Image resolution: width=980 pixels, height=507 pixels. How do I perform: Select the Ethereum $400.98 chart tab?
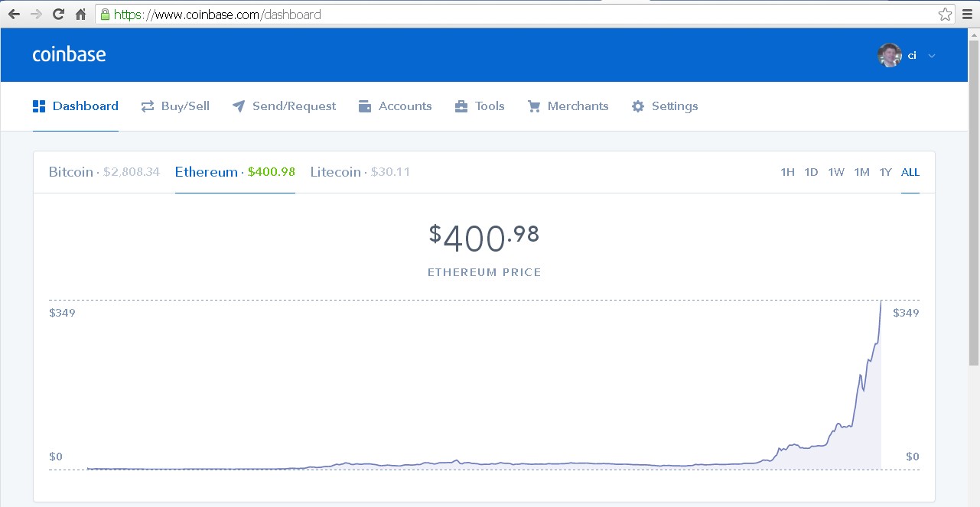[235, 172]
